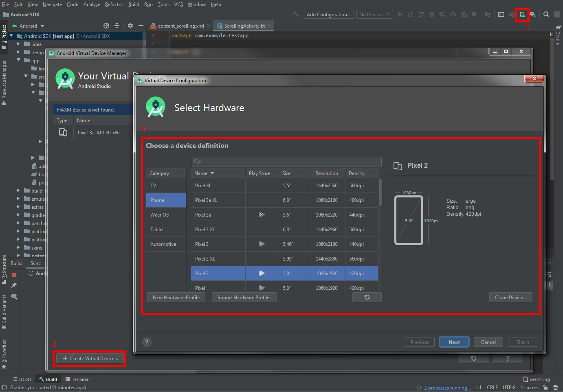563x392 pixels.
Task: Click the Cancel button
Action: pyautogui.click(x=488, y=342)
